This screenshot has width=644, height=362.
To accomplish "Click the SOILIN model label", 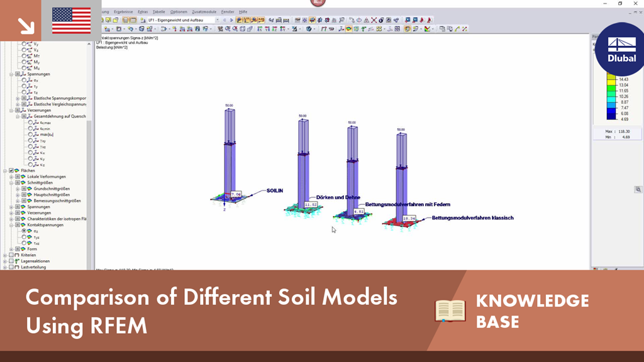I will 275,191.
